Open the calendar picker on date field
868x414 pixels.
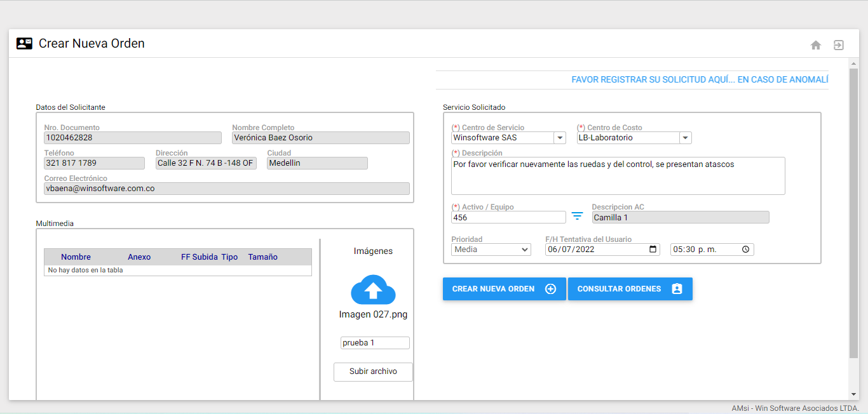(653, 250)
